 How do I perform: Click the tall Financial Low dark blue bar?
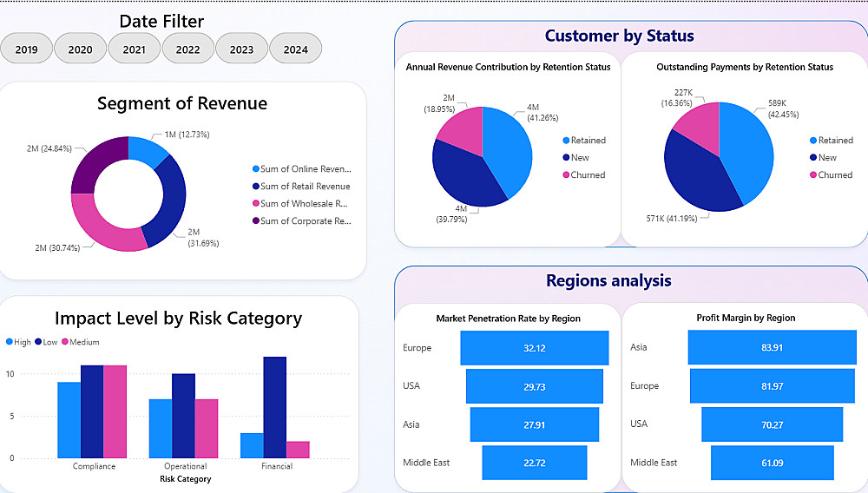pos(275,407)
